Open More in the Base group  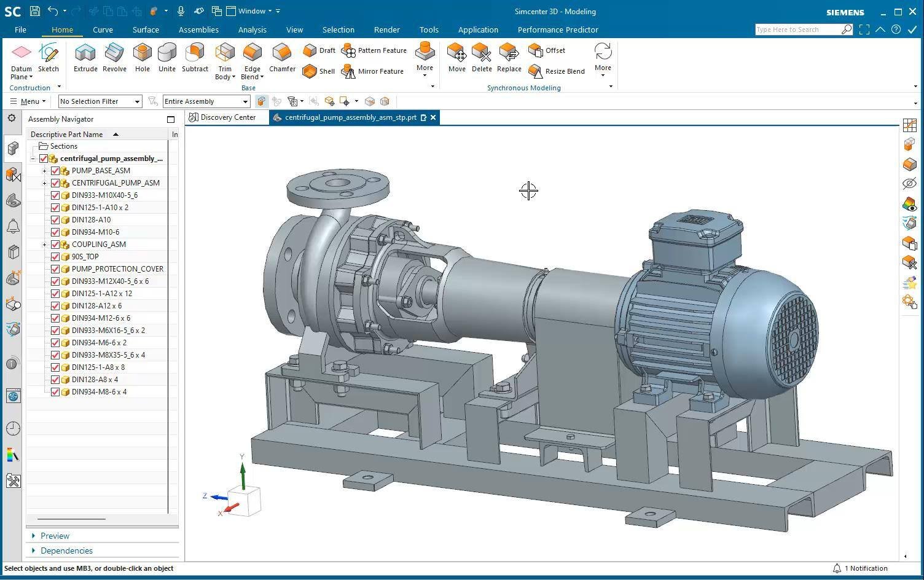click(425, 60)
